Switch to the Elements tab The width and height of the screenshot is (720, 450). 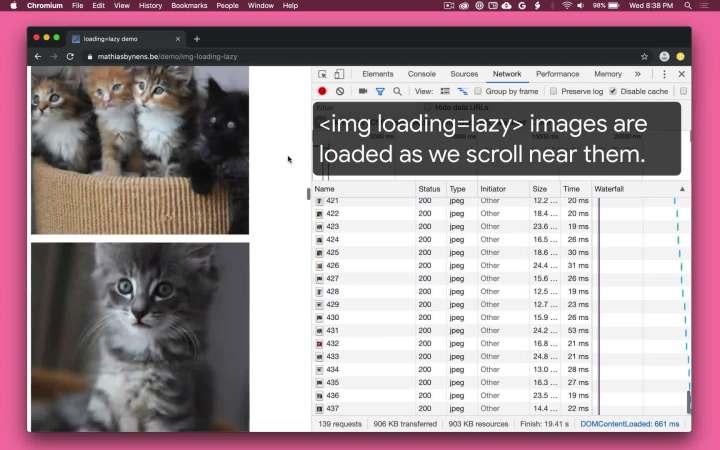[377, 74]
